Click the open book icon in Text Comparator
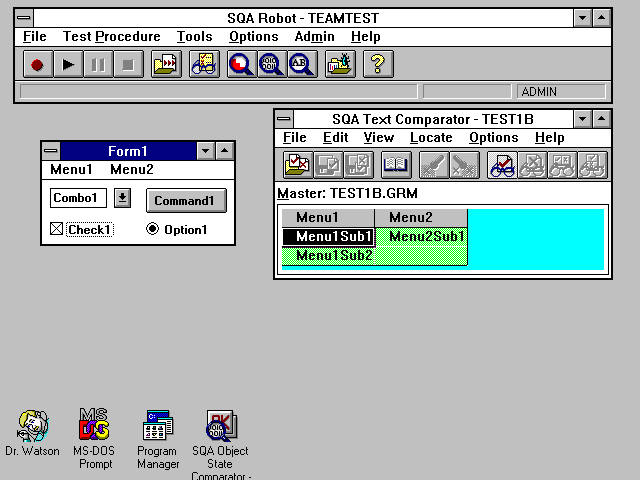Viewport: 640px width, 480px height. tap(396, 165)
